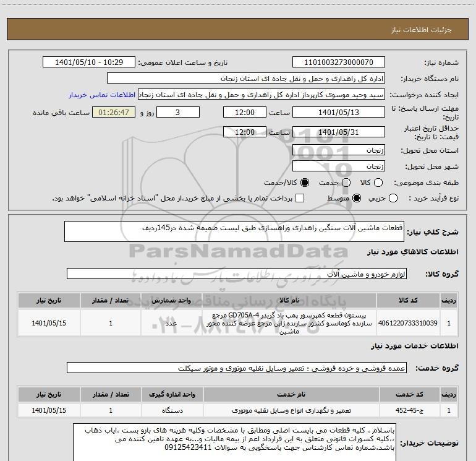Open the اطلاعات تماس خریدار link
The height and width of the screenshot is (461, 476).
pos(102,95)
